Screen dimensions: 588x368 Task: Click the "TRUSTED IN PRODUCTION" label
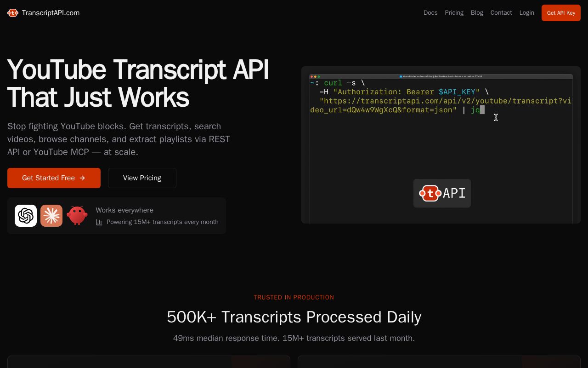tap(294, 298)
